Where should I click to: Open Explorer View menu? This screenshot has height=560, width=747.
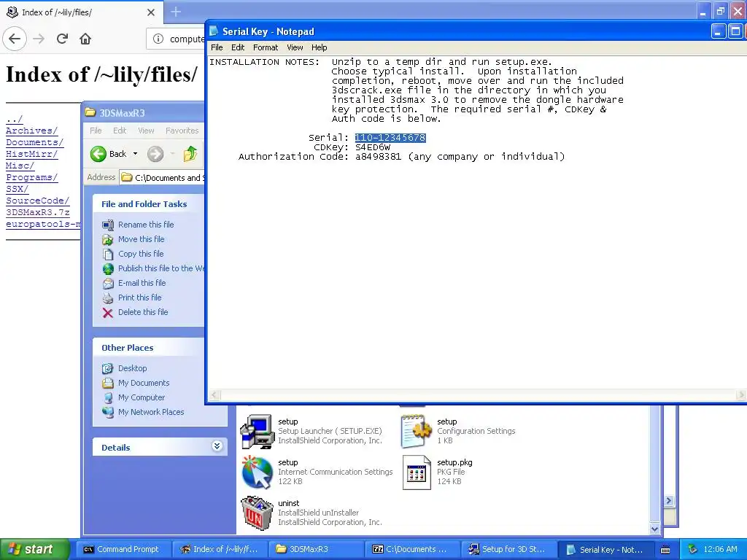(x=146, y=131)
